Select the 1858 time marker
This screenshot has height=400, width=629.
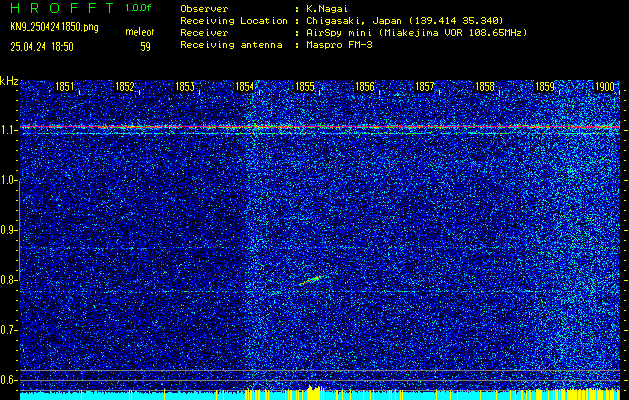click(x=485, y=87)
